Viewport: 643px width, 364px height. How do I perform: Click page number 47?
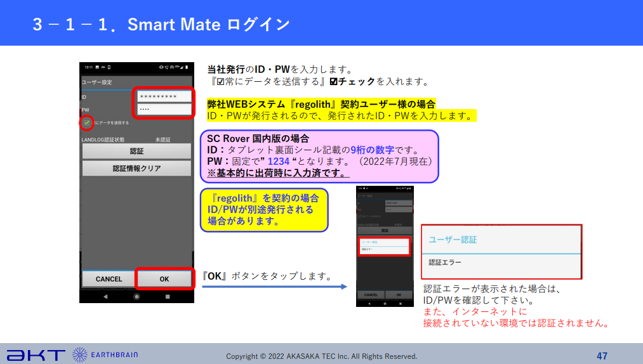click(x=602, y=356)
